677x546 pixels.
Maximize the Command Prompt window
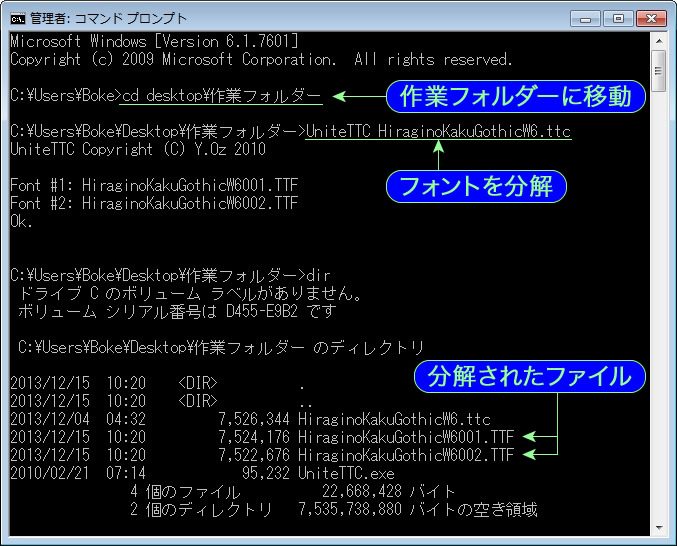pos(618,19)
